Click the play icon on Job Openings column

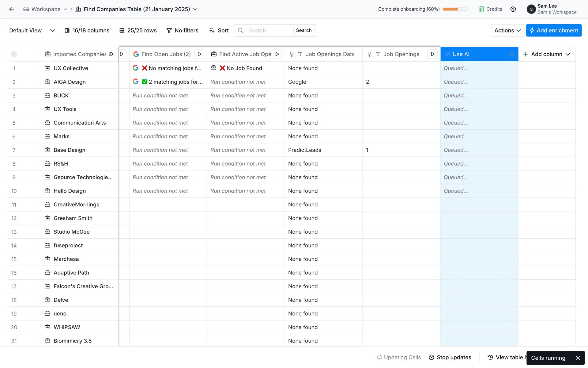(432, 54)
